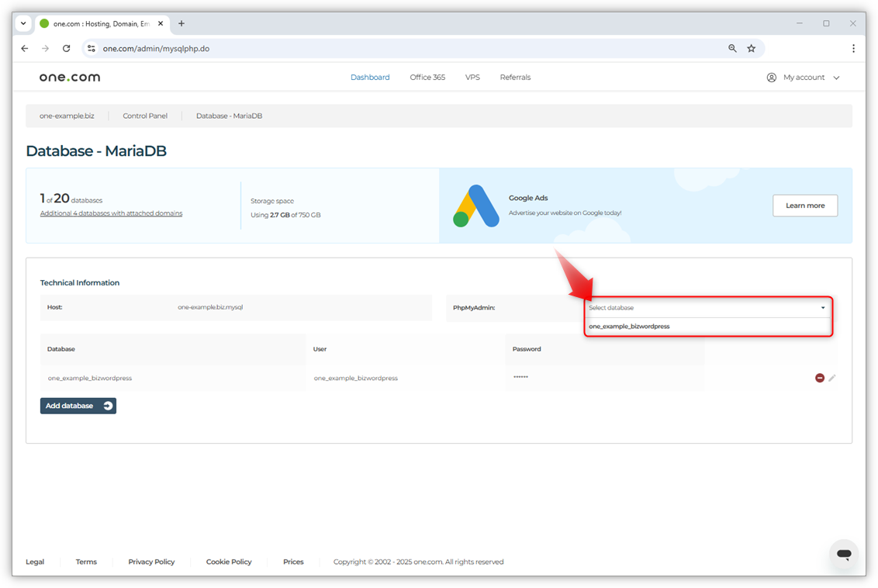Edit the database password with the pencil icon

click(832, 378)
